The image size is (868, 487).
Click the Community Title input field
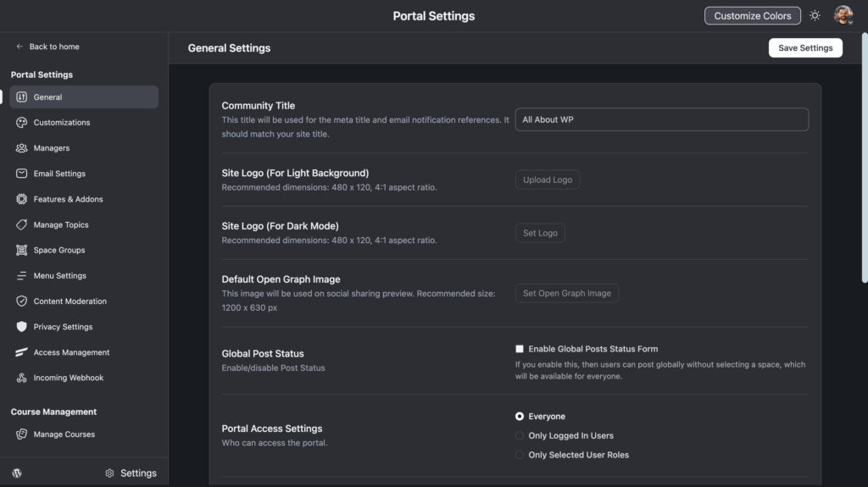click(661, 119)
